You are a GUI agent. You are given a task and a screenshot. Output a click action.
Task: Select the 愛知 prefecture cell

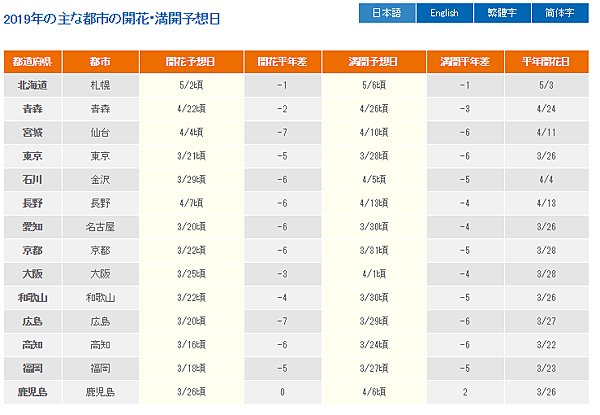[x=33, y=227]
